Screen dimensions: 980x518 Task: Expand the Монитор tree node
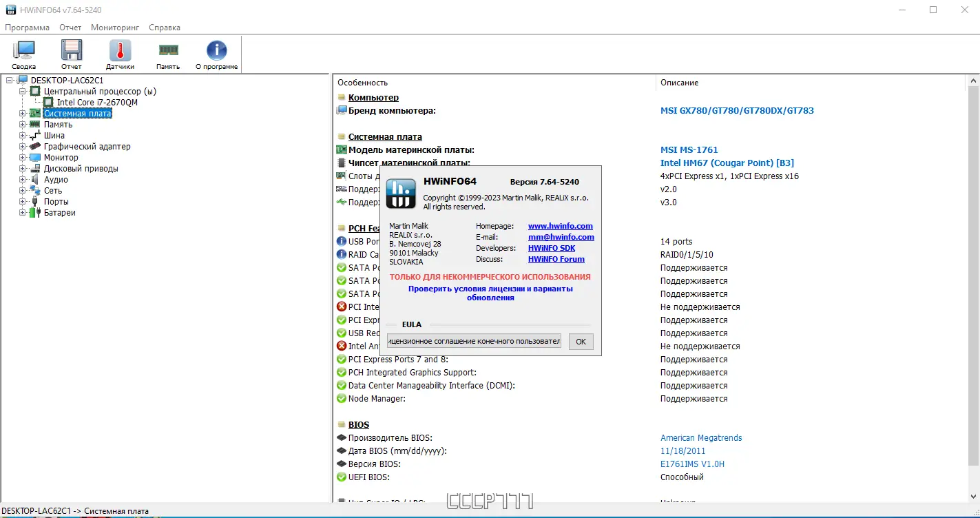pos(22,158)
